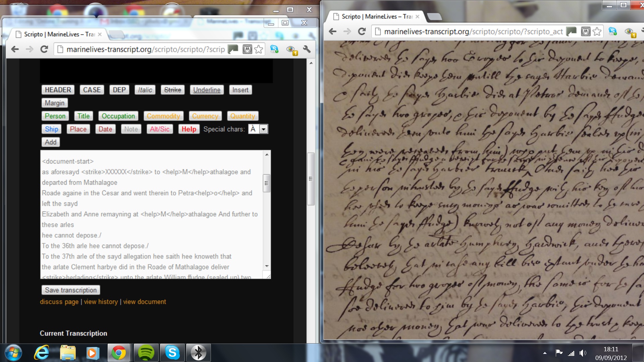644x362 pixels.
Task: Expand the Special chars dropdown
Action: coord(264,129)
